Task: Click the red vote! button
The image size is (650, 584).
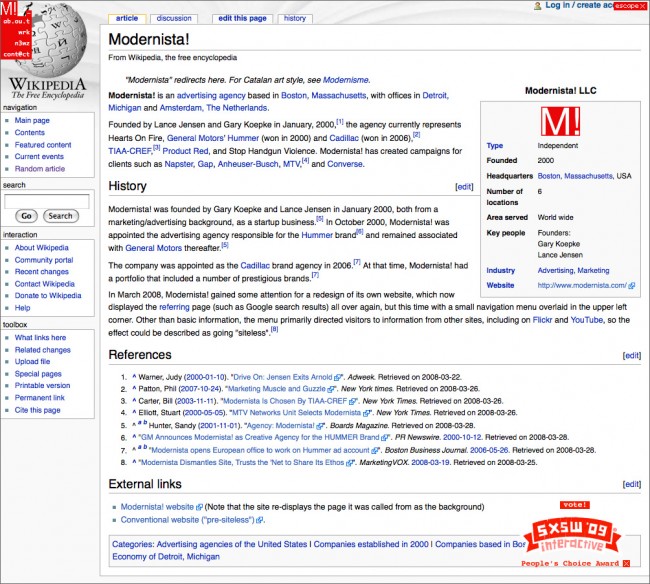Action: [575, 504]
